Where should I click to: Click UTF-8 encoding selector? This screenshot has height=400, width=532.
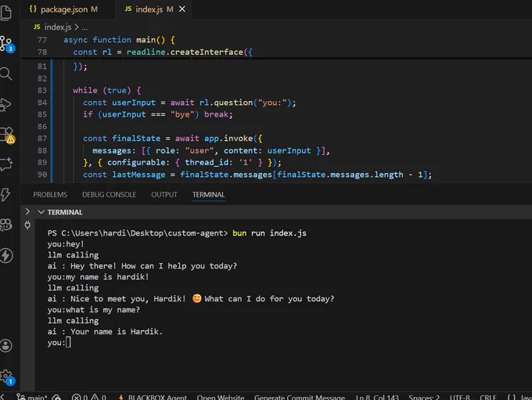(459, 398)
